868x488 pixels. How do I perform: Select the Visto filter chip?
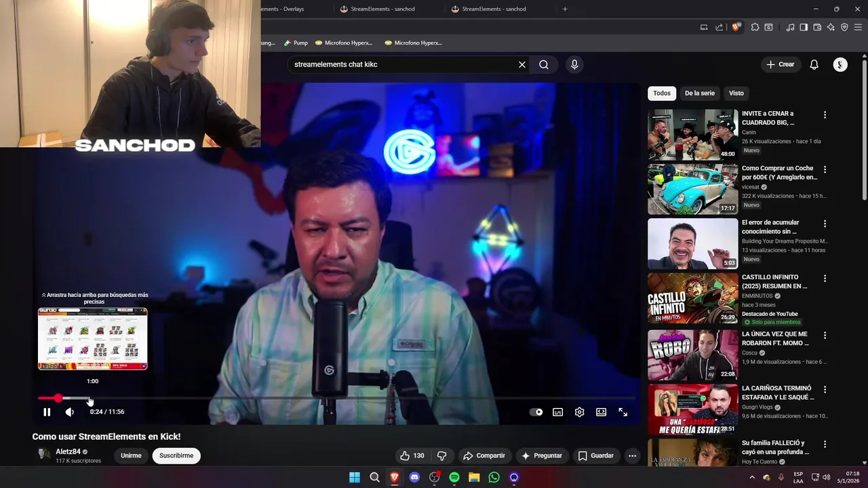click(x=736, y=93)
